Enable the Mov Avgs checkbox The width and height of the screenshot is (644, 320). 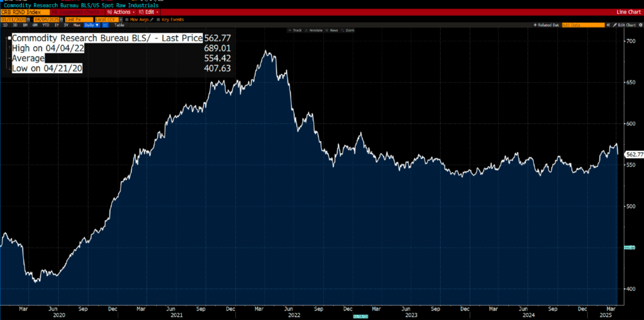(x=126, y=19)
